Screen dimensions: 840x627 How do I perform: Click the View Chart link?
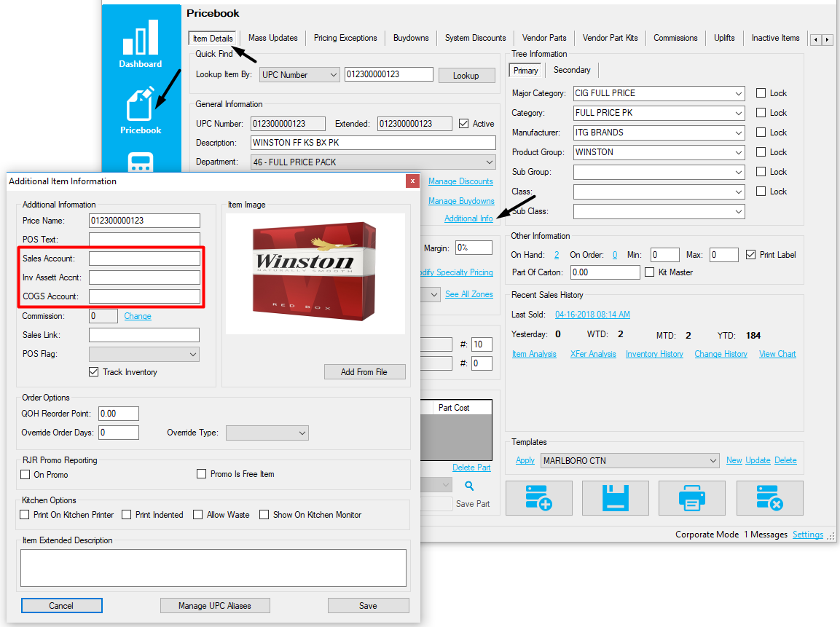tap(777, 354)
